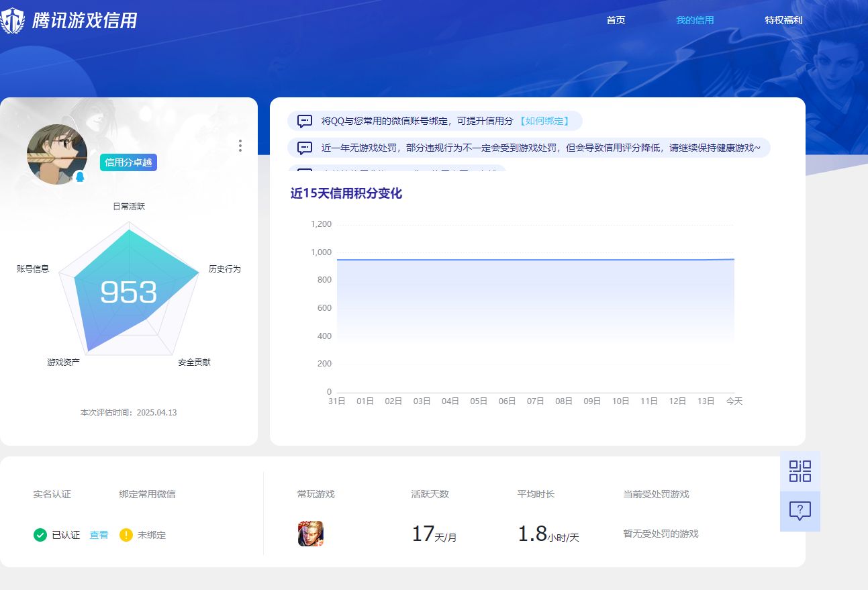Click the 查看 link next to 已认证
Viewport: 868px width, 590px height.
pos(99,535)
